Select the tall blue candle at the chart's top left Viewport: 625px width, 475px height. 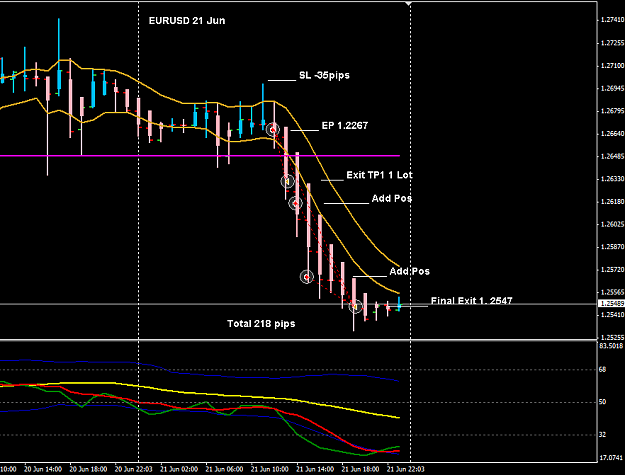click(x=59, y=56)
